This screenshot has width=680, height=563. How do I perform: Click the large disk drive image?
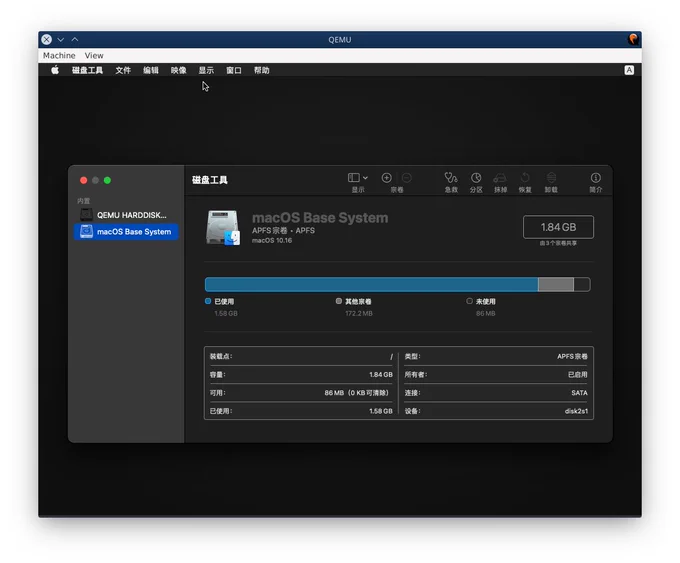click(x=222, y=228)
